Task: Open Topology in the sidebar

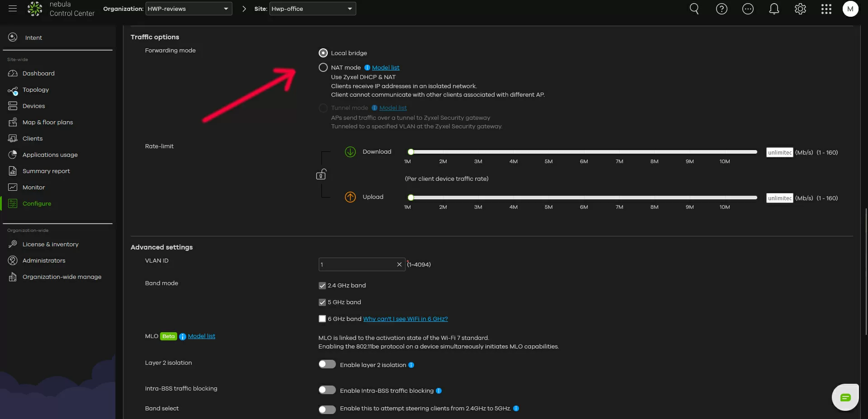Action: pyautogui.click(x=36, y=89)
